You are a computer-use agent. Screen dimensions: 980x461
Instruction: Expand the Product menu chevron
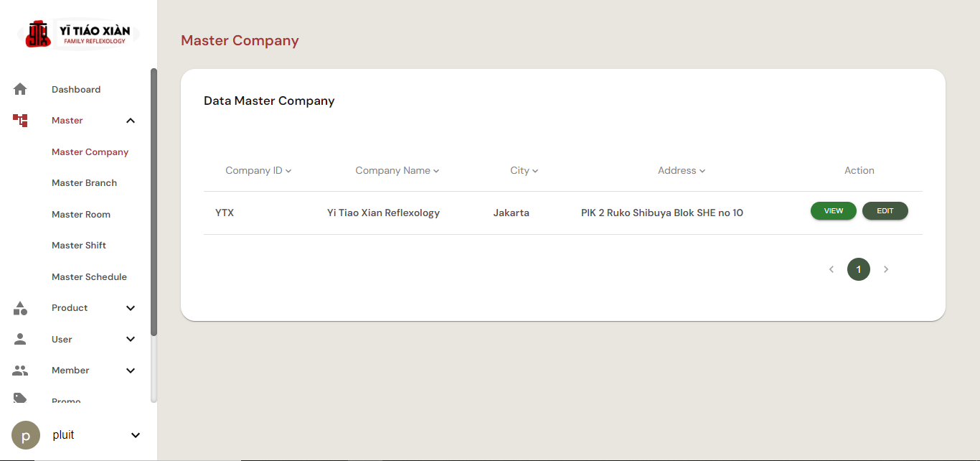tap(131, 308)
